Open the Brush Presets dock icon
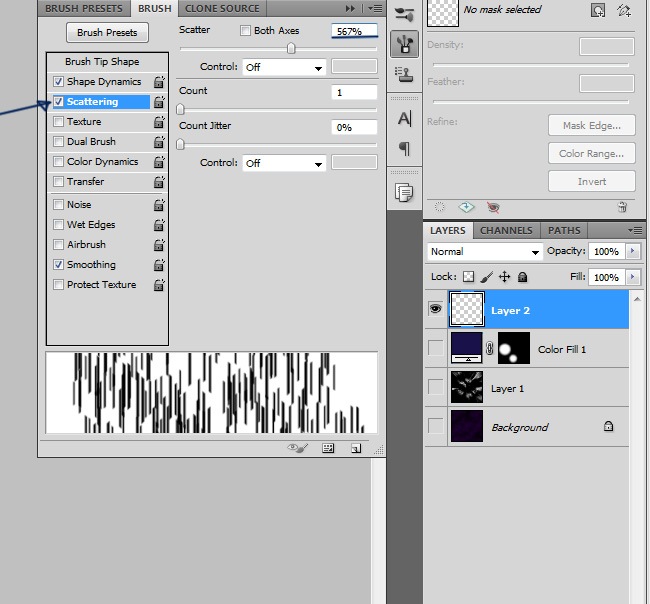Viewport: 650px width, 604px height. [404, 14]
